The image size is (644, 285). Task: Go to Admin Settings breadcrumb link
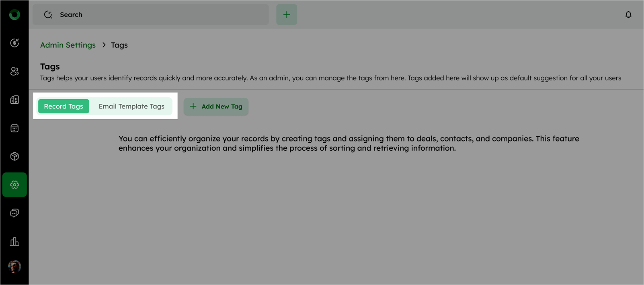[68, 45]
